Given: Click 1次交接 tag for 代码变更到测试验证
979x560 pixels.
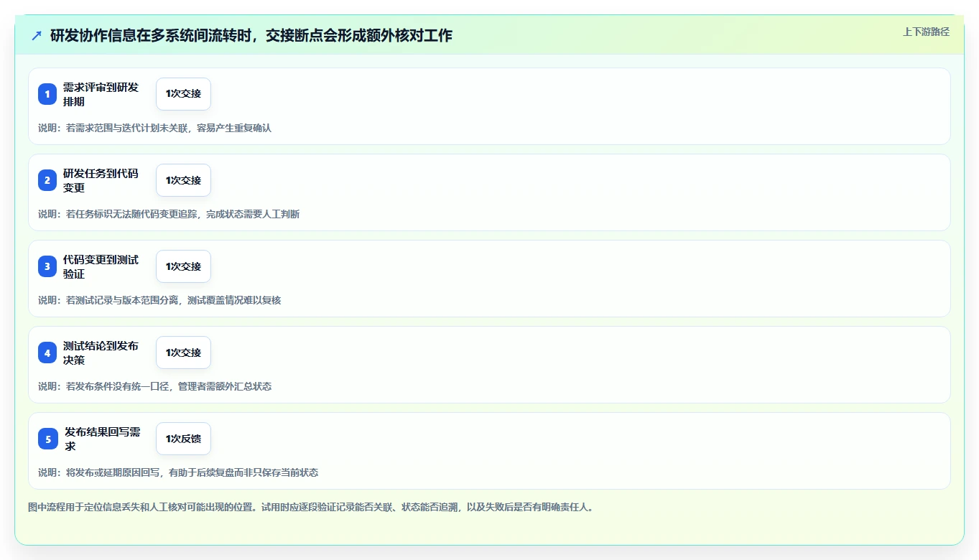Looking at the screenshot, I should click(x=183, y=266).
